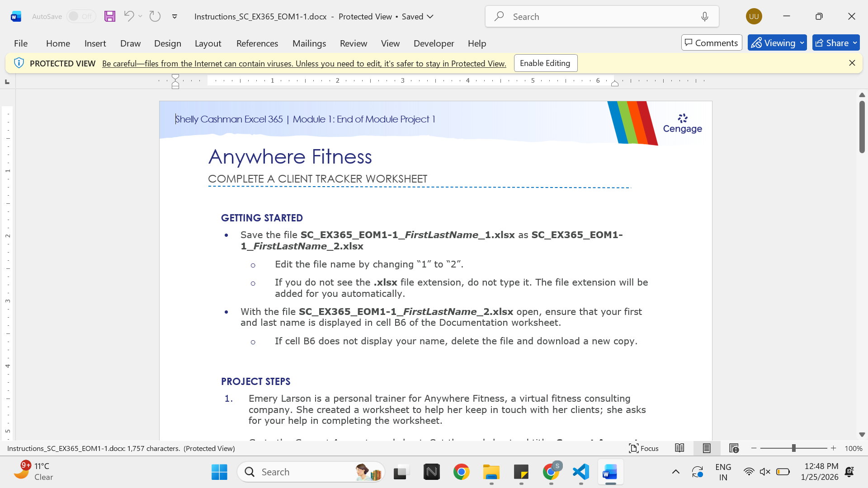Viewport: 868px width, 488px height.
Task: Click the scroll up arrow
Action: pyautogui.click(x=862, y=95)
